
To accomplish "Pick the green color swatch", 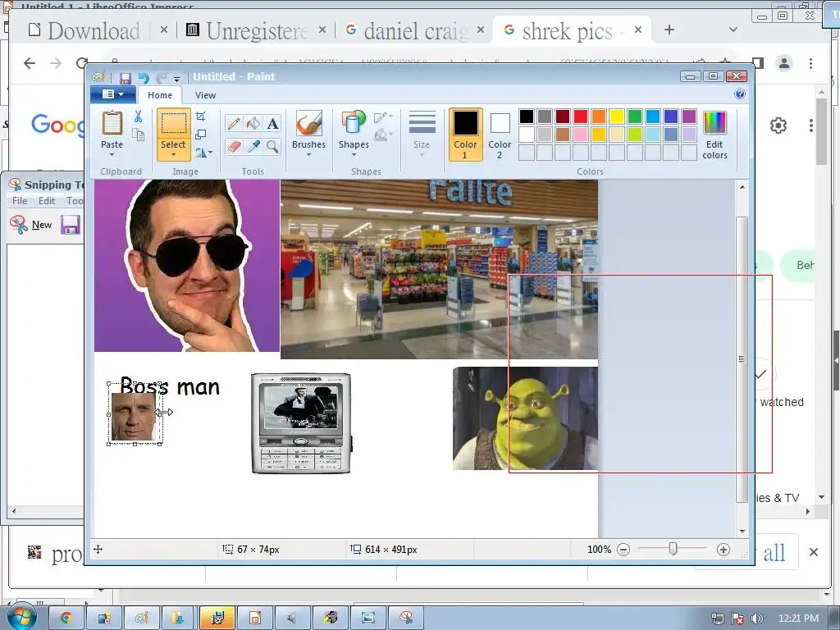I will tap(635, 116).
